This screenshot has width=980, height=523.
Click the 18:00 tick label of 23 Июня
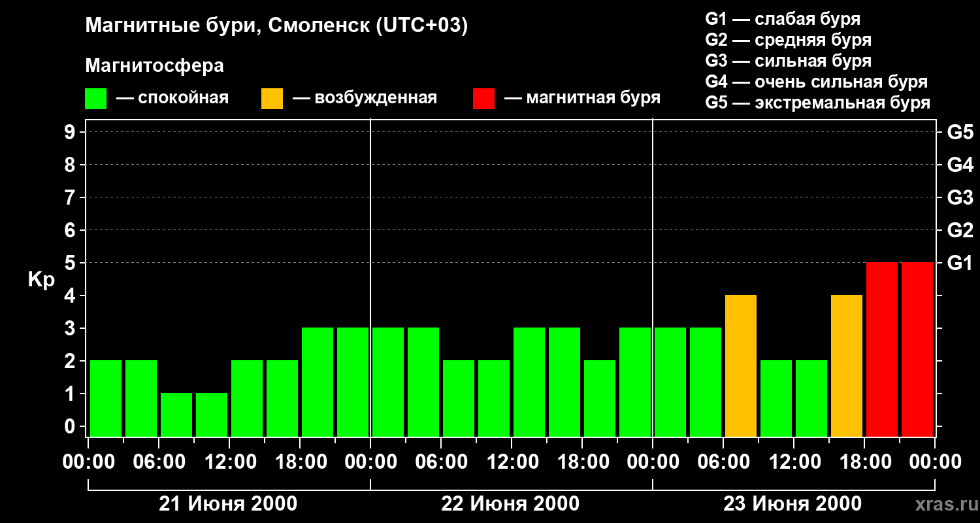coord(864,462)
